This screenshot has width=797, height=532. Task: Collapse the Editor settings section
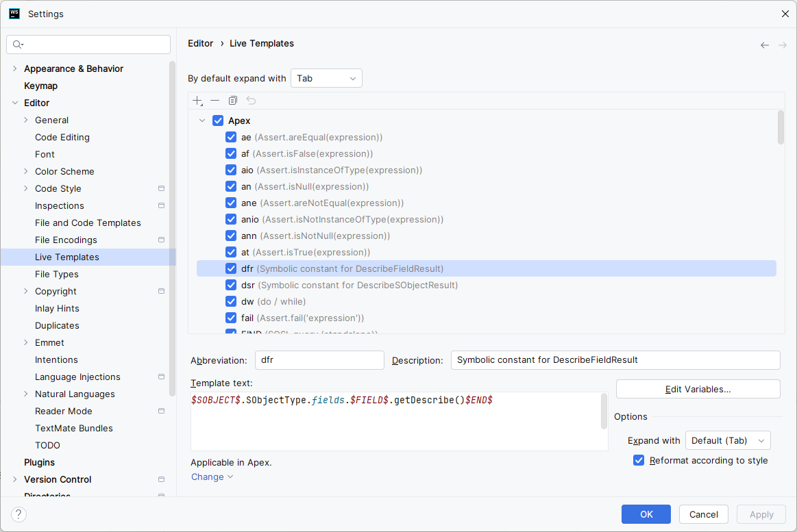pyautogui.click(x=15, y=103)
